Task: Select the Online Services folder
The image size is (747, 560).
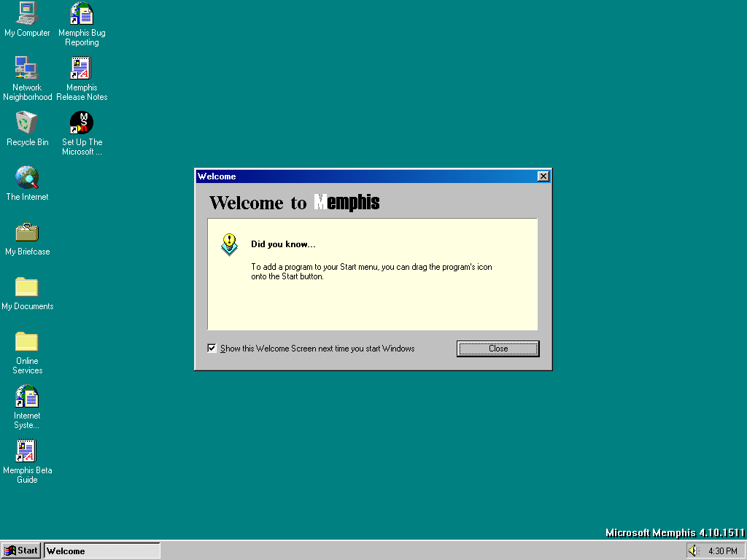Action: coord(27,352)
